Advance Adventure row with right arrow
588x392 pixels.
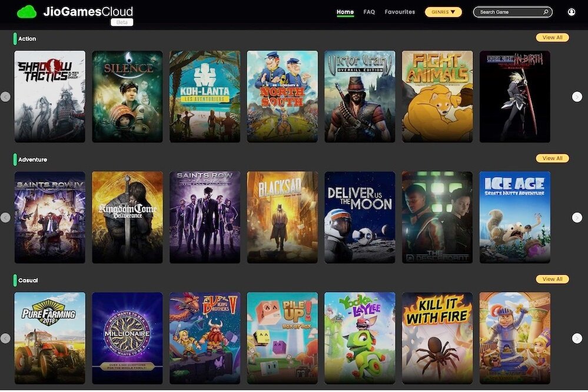point(577,218)
